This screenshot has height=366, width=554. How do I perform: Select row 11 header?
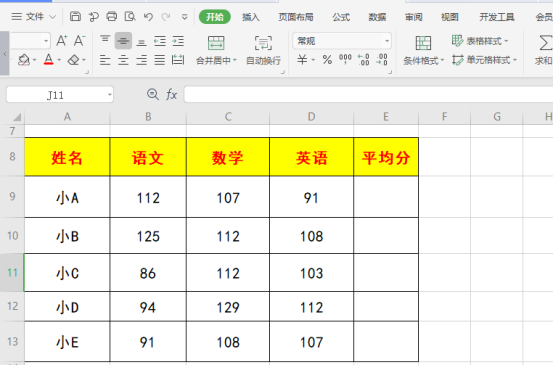click(x=12, y=272)
